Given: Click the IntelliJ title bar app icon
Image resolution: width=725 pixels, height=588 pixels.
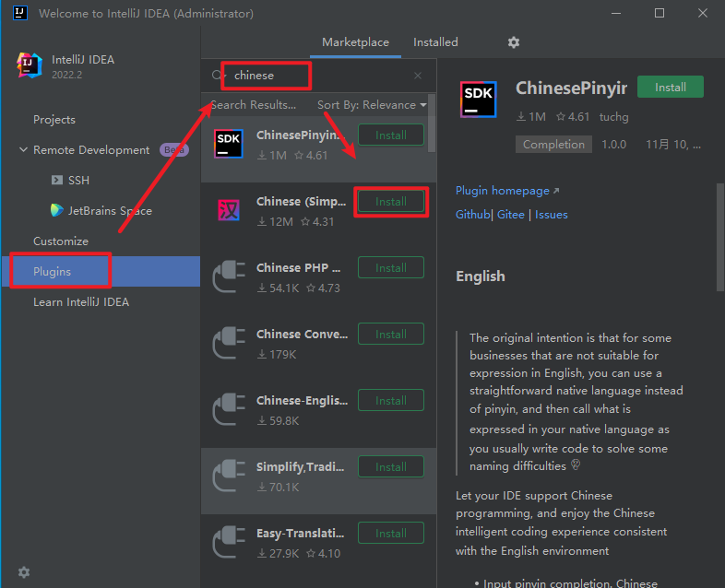Looking at the screenshot, I should pos(20,13).
